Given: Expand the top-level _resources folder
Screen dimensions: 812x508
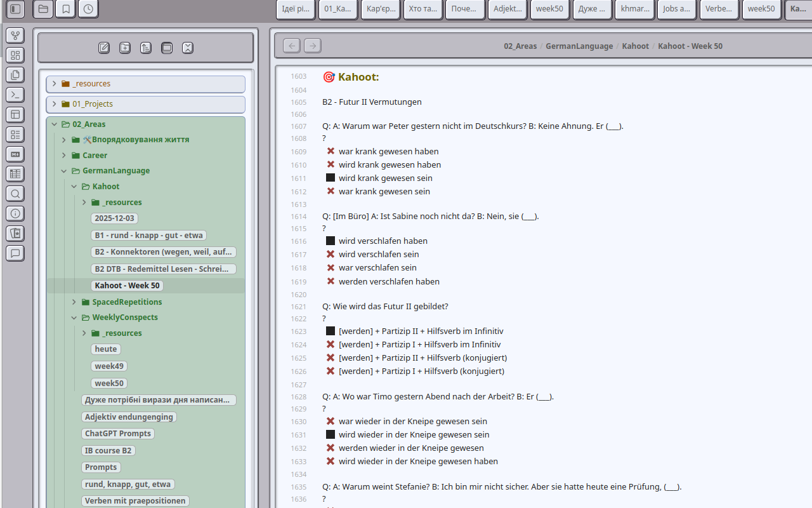Looking at the screenshot, I should coord(55,84).
